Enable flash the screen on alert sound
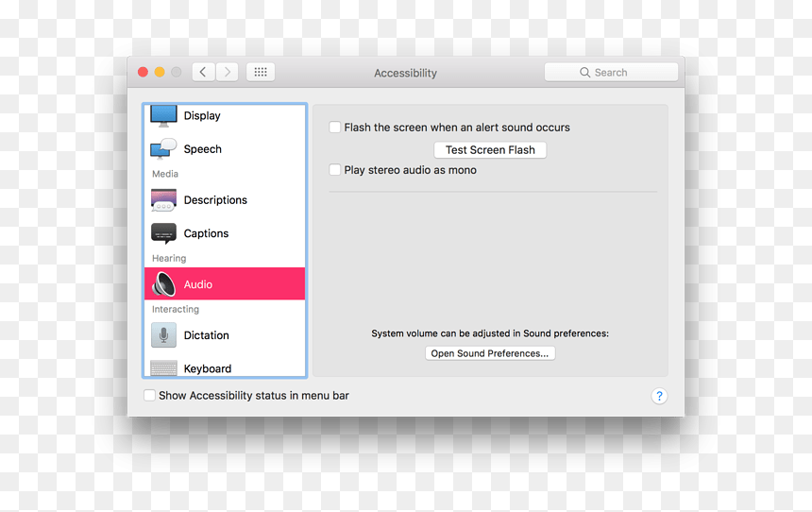 (x=335, y=128)
